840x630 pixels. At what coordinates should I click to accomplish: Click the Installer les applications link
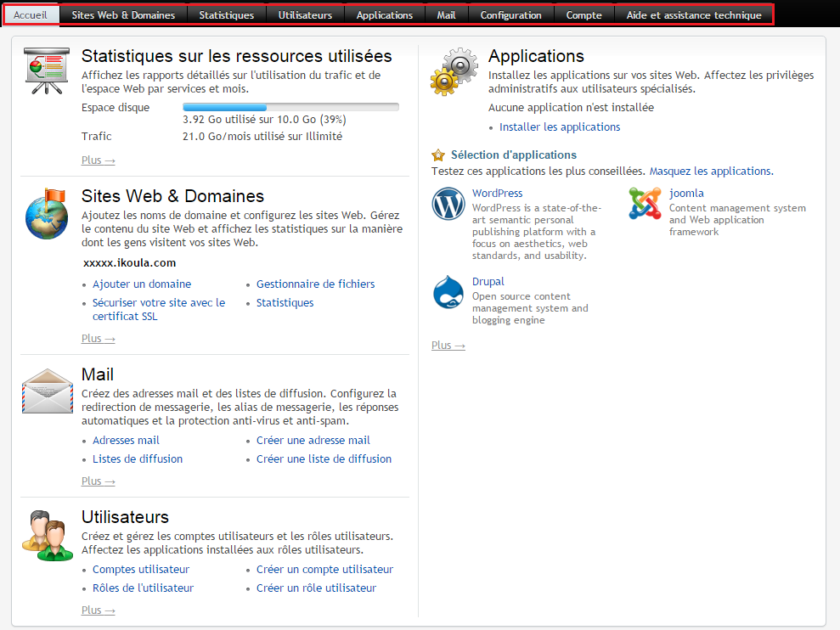(x=560, y=127)
